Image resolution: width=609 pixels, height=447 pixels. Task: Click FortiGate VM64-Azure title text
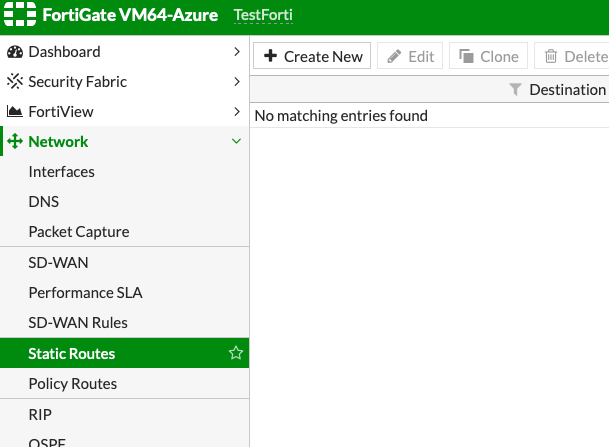(130, 15)
